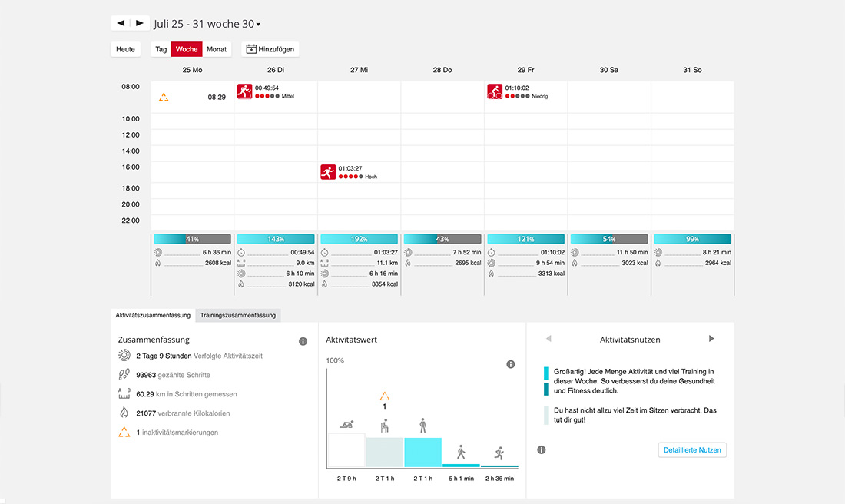This screenshot has width=845, height=504.
Task: Switch view to Monat
Action: click(x=217, y=49)
